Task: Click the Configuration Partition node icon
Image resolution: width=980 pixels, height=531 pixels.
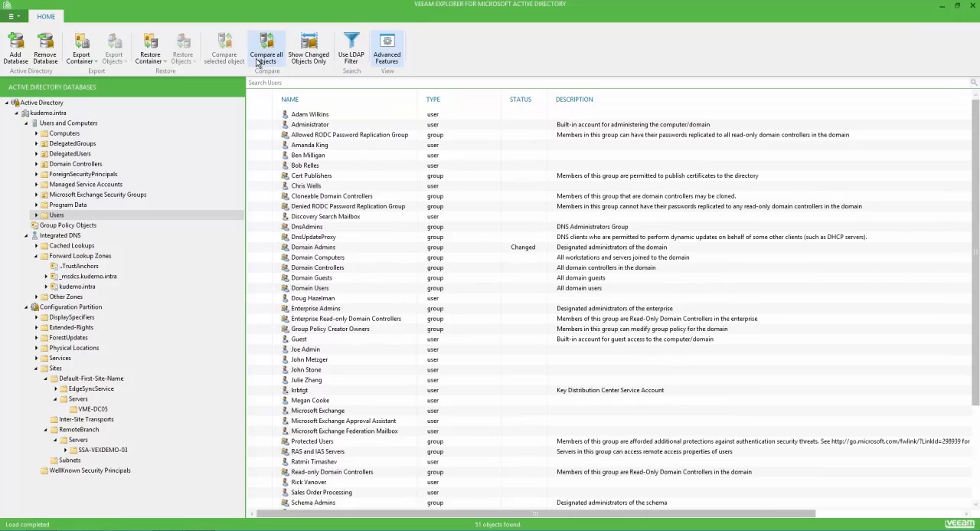Action: point(34,307)
